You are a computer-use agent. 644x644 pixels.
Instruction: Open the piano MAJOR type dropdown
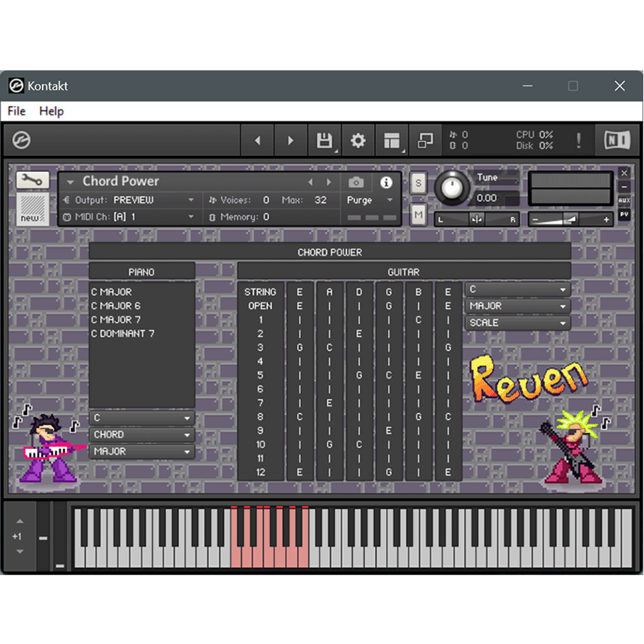point(141,451)
